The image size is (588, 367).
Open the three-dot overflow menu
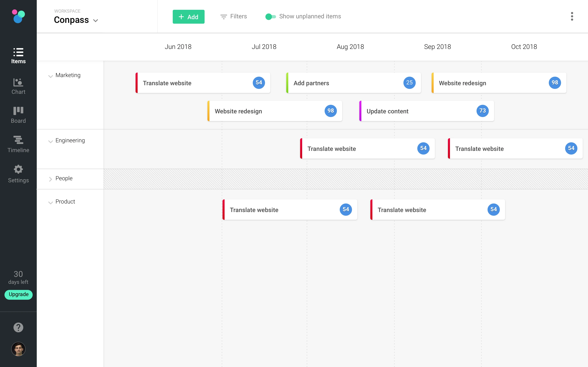point(572,16)
